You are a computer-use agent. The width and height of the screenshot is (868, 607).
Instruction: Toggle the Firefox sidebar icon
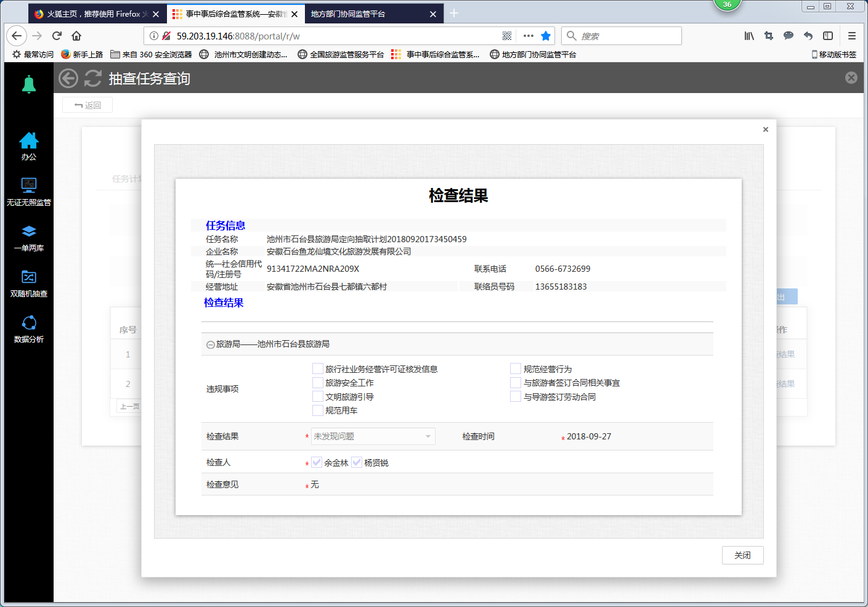tap(828, 36)
